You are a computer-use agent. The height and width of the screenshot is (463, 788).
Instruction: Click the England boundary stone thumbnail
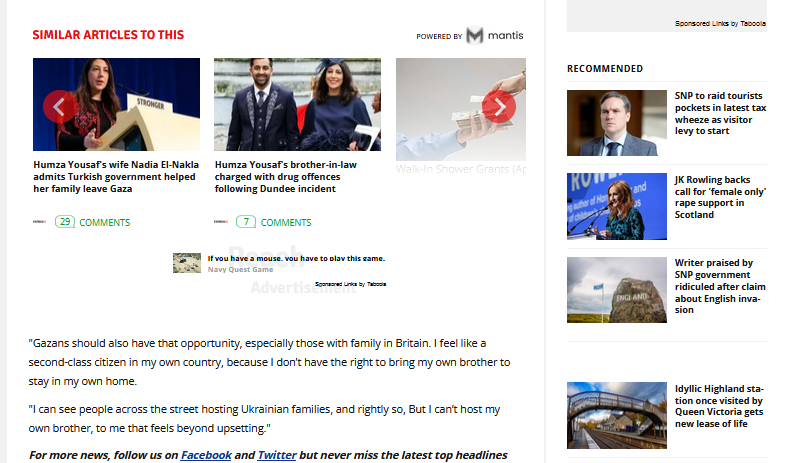click(x=617, y=290)
